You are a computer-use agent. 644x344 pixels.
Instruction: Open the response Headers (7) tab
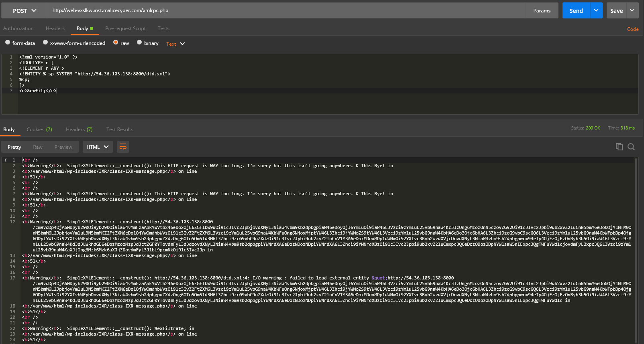pos(79,130)
